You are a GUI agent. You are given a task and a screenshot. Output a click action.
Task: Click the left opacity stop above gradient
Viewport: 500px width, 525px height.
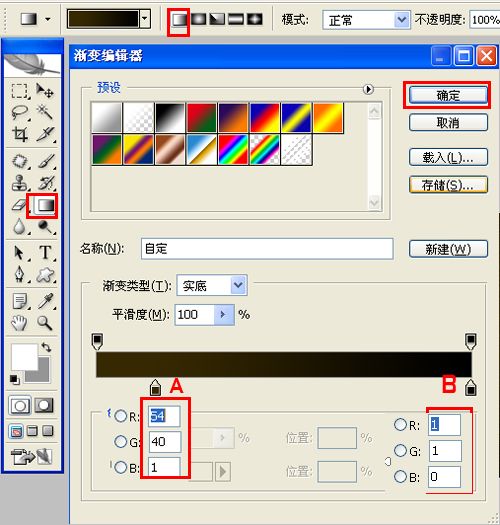(97, 342)
